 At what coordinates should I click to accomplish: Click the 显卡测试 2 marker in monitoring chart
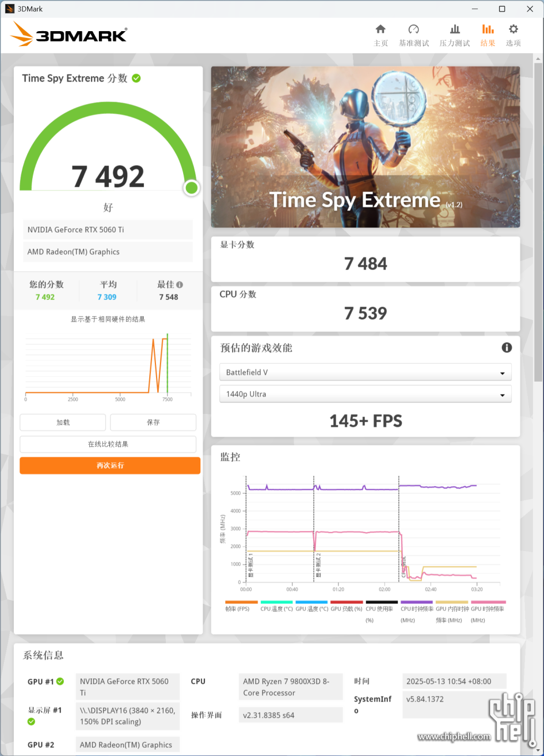(x=319, y=564)
